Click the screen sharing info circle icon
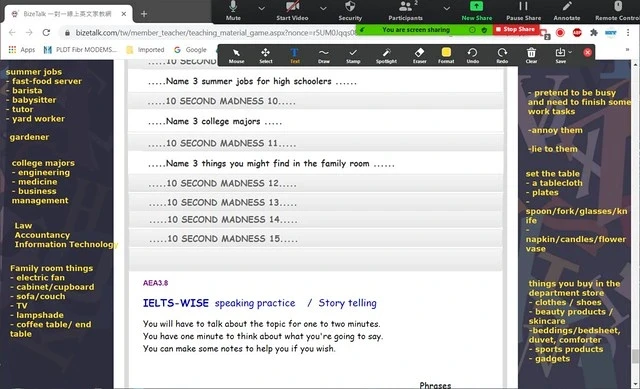640x389 pixels. coord(472,30)
